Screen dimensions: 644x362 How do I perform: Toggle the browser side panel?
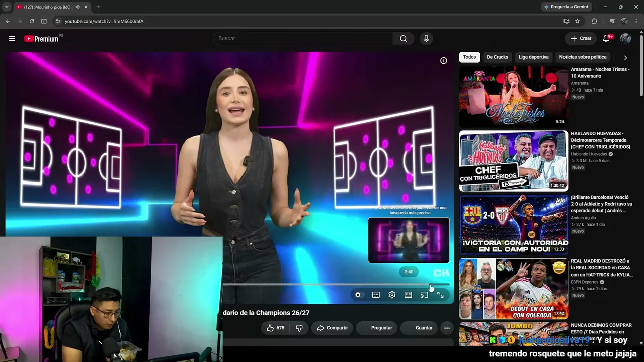44,21
